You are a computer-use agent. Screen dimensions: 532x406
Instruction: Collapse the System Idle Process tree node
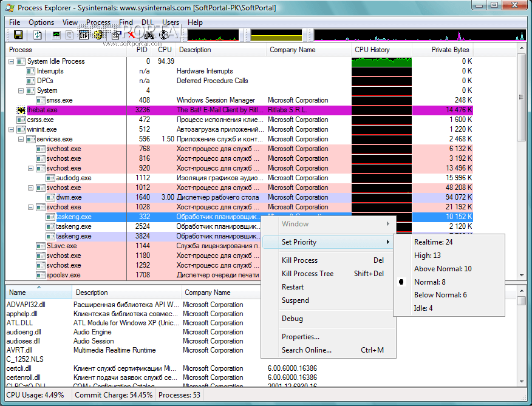(x=12, y=61)
